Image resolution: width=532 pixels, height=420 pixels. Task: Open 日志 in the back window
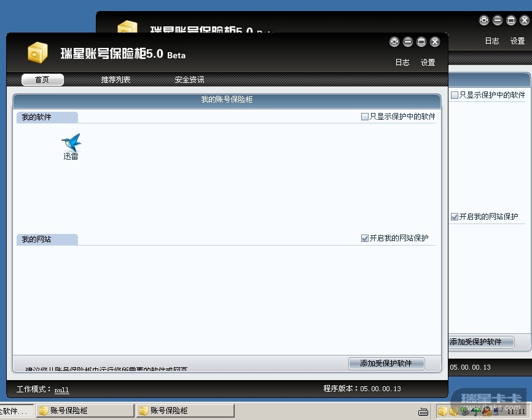click(492, 41)
